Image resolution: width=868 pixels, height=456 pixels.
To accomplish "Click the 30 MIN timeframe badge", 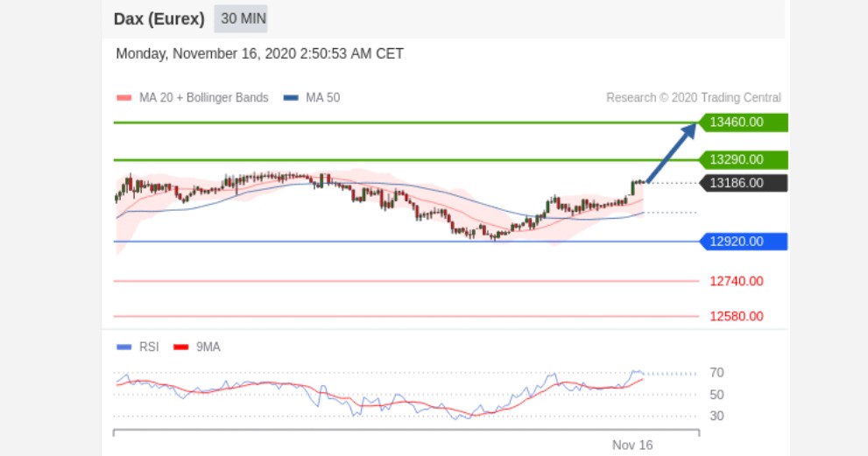I will (x=241, y=18).
